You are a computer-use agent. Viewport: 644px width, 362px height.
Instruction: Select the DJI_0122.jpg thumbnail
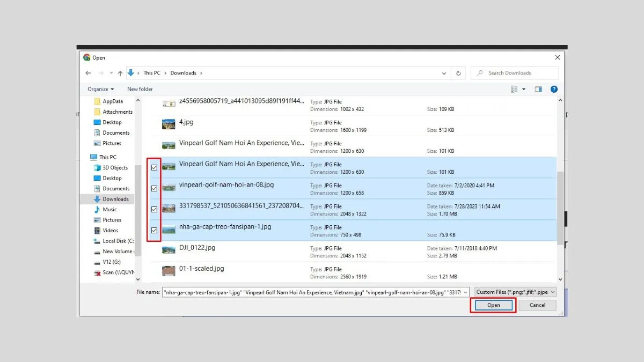pos(169,250)
